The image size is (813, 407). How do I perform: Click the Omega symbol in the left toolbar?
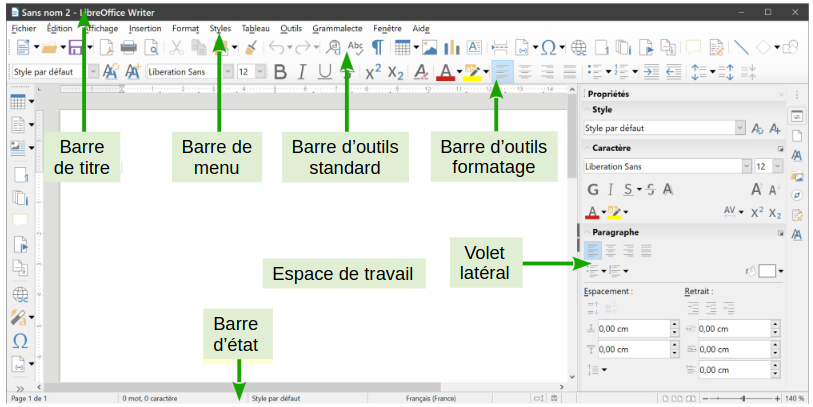click(20, 341)
